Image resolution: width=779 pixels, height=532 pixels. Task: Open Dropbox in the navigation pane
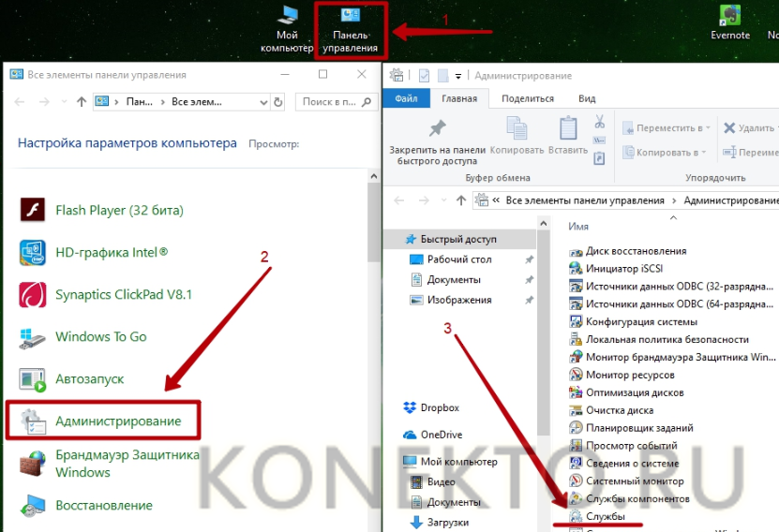pos(431,407)
